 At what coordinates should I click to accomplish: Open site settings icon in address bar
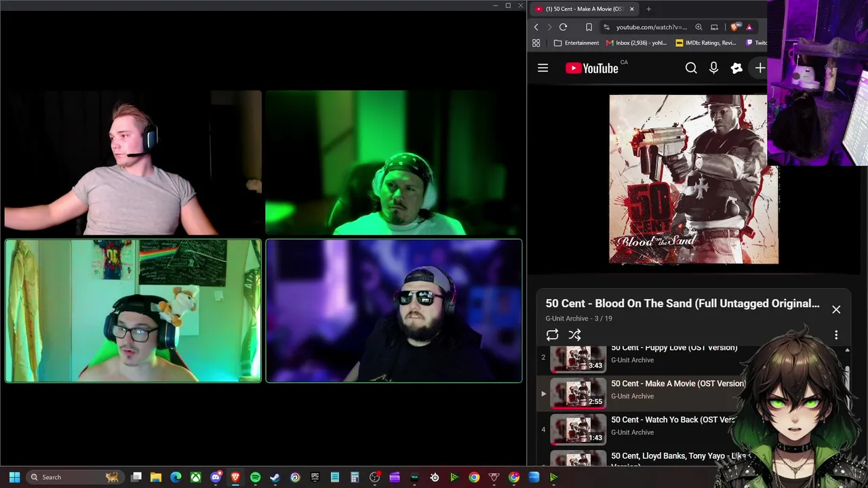606,27
